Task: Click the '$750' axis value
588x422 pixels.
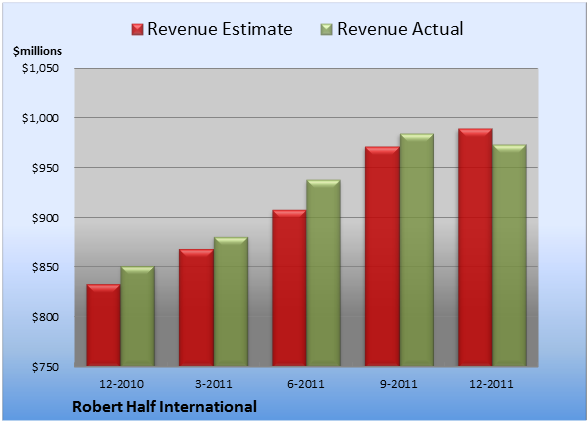Action: point(45,367)
